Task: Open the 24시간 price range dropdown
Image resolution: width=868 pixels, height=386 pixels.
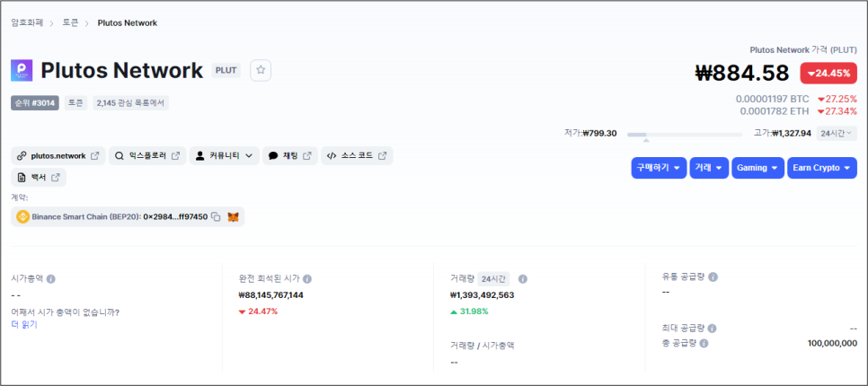Action: coord(837,133)
